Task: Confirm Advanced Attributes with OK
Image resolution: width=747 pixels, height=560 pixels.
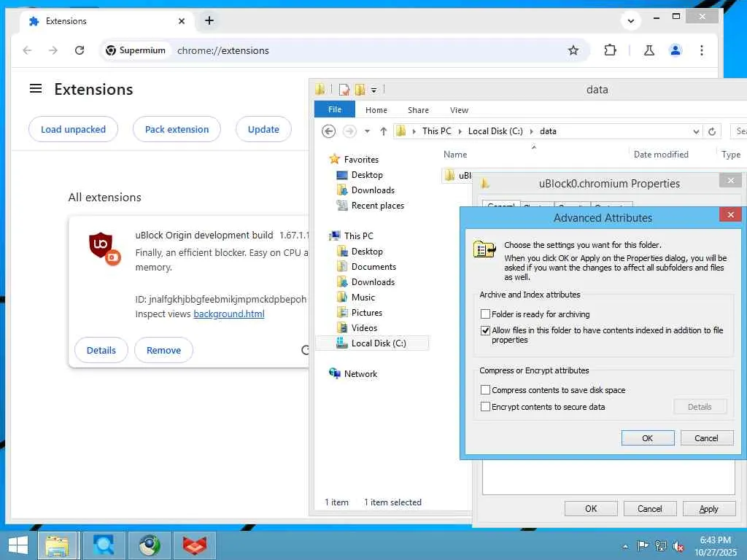Action: [x=648, y=438]
